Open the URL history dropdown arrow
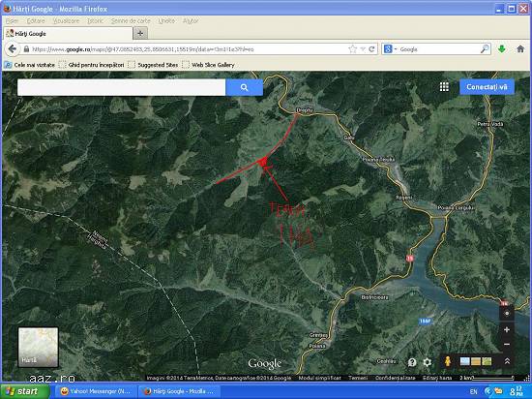The image size is (532, 399). point(363,49)
